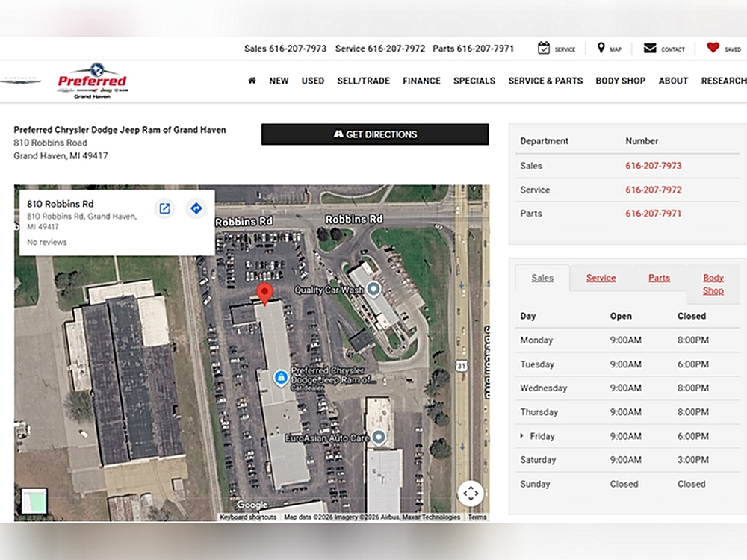Click the Parts phone number 616-207-7971
The width and height of the screenshot is (747, 560).
coord(653,214)
